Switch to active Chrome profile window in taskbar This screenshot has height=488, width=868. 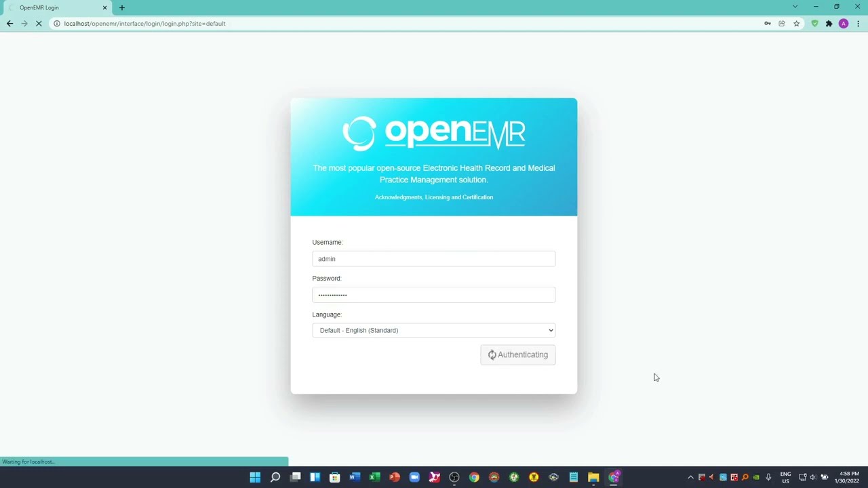click(614, 477)
